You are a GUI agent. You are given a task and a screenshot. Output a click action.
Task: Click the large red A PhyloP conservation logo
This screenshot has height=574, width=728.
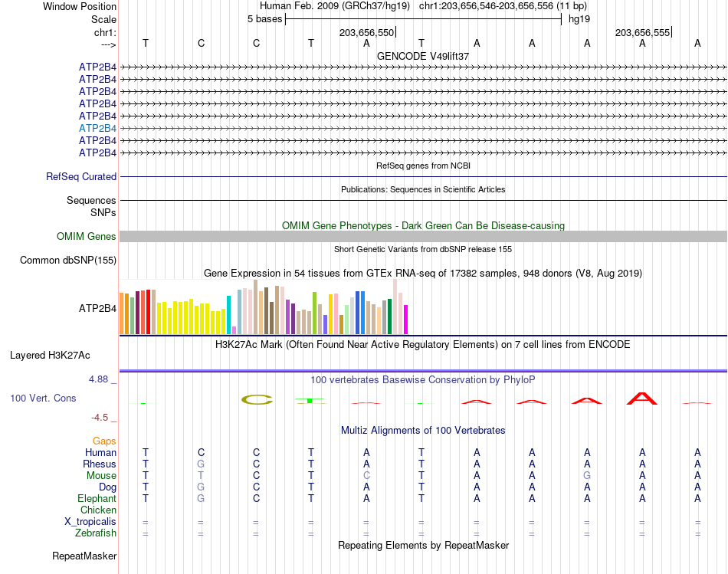(x=642, y=399)
